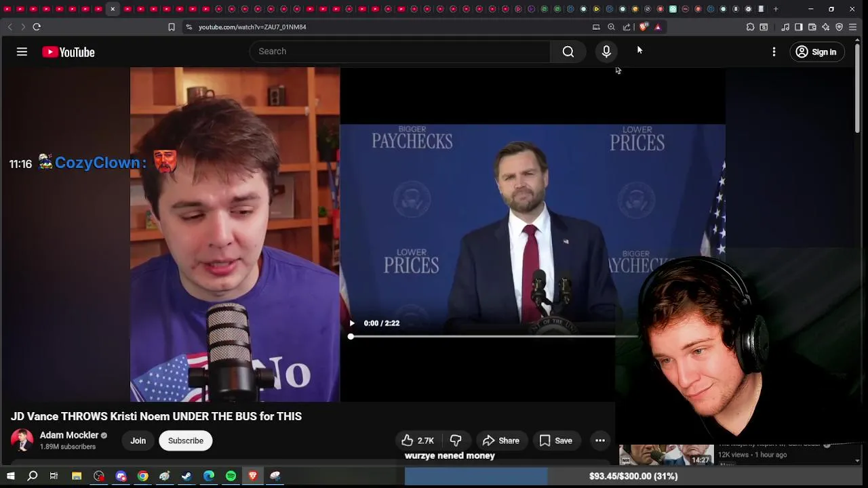Screen dimensions: 868x488
Task: Open the Adam Mockler channel name link
Action: click(69, 435)
